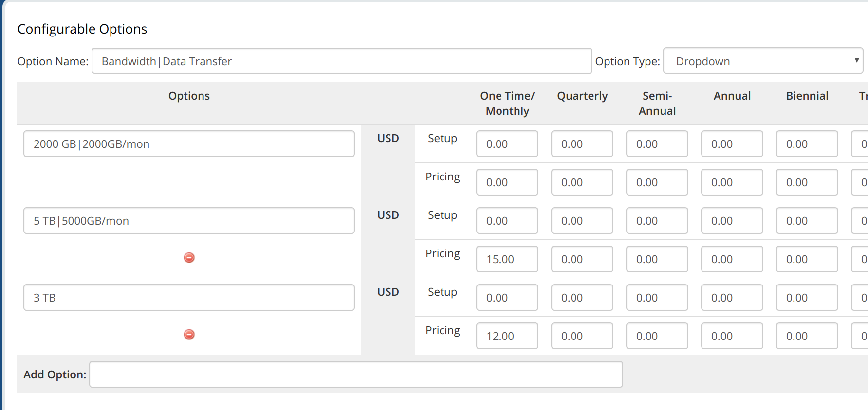Click the Add Option label

pos(55,374)
